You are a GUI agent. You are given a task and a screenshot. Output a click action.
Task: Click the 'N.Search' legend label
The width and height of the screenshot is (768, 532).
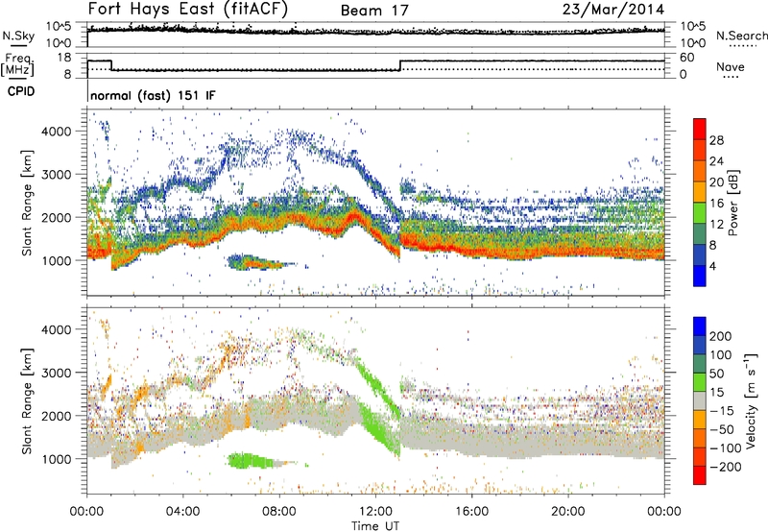point(741,36)
